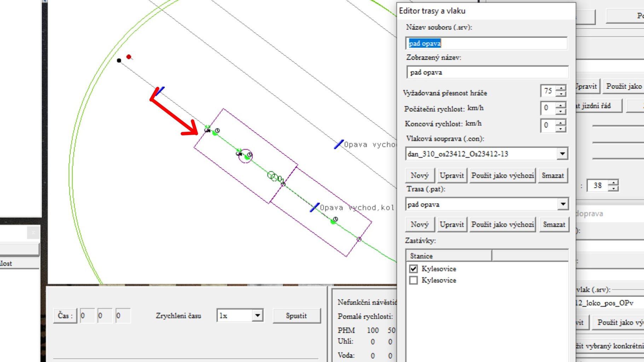The image size is (644, 362).
Task: Click the Zobrazený název text field
Action: 487,72
